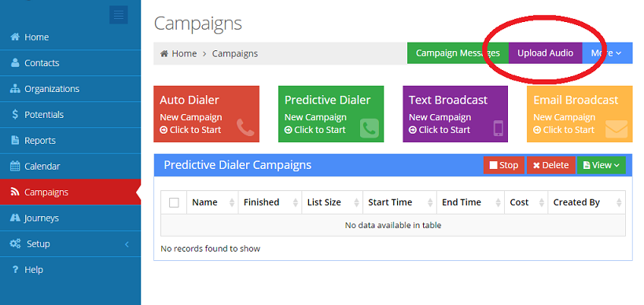Start a new Text Broadcast campaign
Viewport: 644px width, 305px height.
pyautogui.click(x=455, y=114)
